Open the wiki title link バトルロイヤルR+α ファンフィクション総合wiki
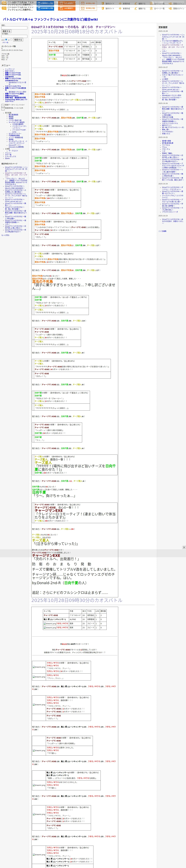Image resolution: width=186 pixels, height=868 pixels. (50, 19)
